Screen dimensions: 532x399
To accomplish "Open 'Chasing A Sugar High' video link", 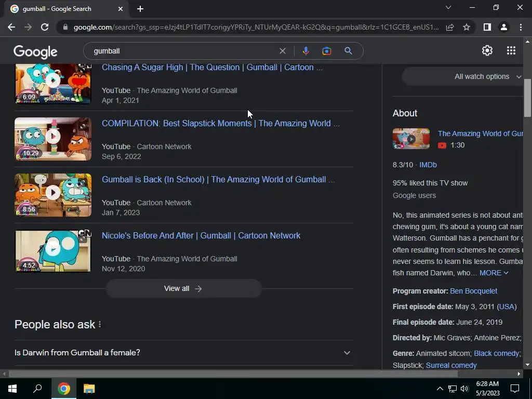I will point(212,67).
